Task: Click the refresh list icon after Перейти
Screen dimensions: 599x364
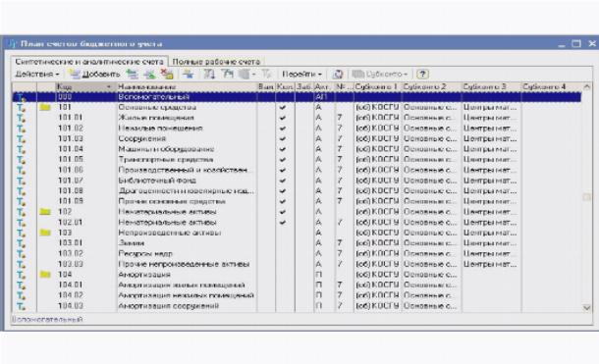Action: coord(338,74)
